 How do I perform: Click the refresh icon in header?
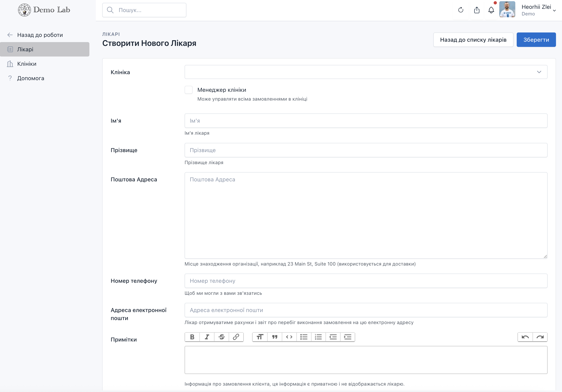click(x=461, y=10)
